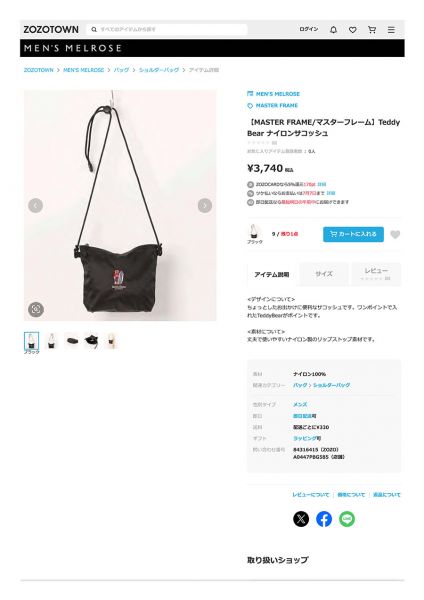Open ショルダーバッグ breadcrumb link

(x=159, y=70)
